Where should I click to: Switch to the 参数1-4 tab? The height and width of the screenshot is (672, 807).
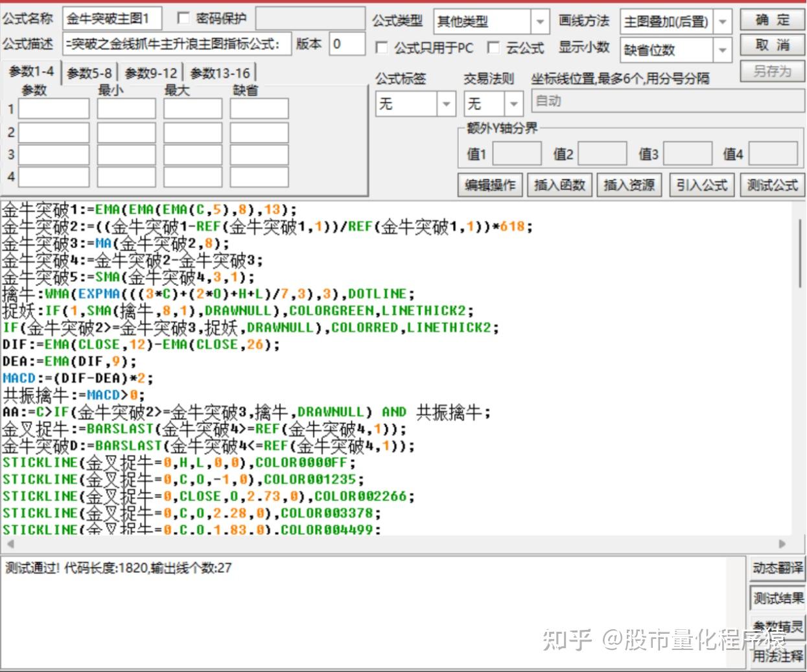point(31,72)
